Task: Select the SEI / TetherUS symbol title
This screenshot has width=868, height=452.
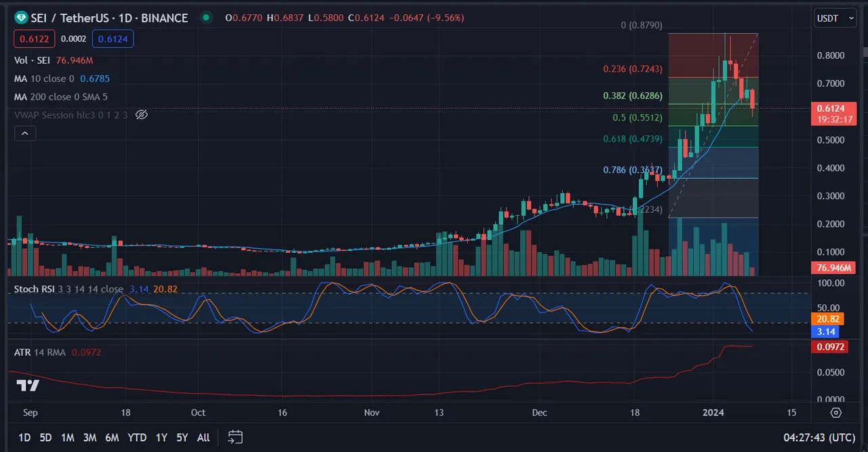Action: [109, 18]
